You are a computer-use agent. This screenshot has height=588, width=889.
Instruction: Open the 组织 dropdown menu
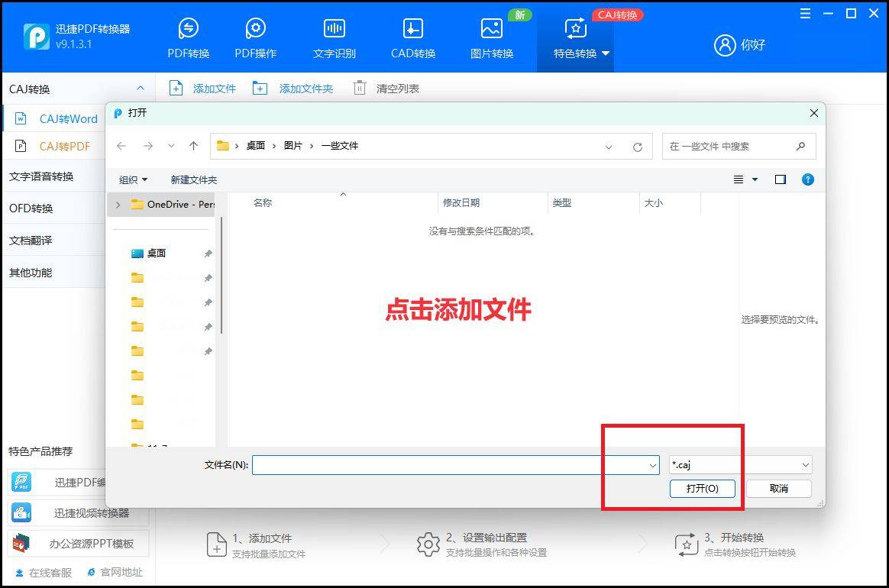tap(132, 179)
